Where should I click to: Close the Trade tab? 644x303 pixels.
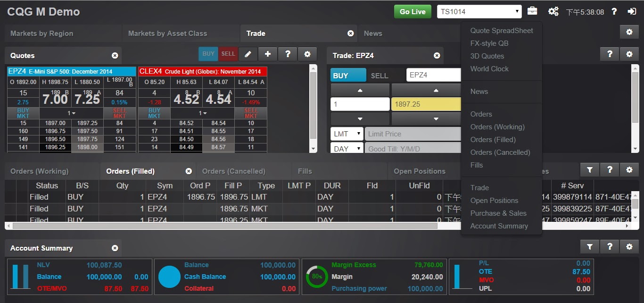coord(350,34)
